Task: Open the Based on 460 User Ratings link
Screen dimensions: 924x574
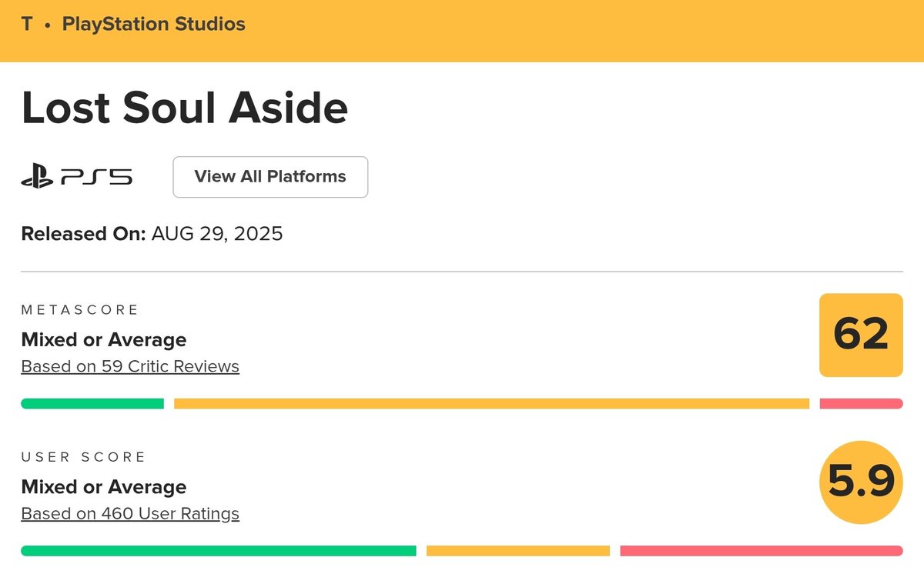Action: (130, 513)
